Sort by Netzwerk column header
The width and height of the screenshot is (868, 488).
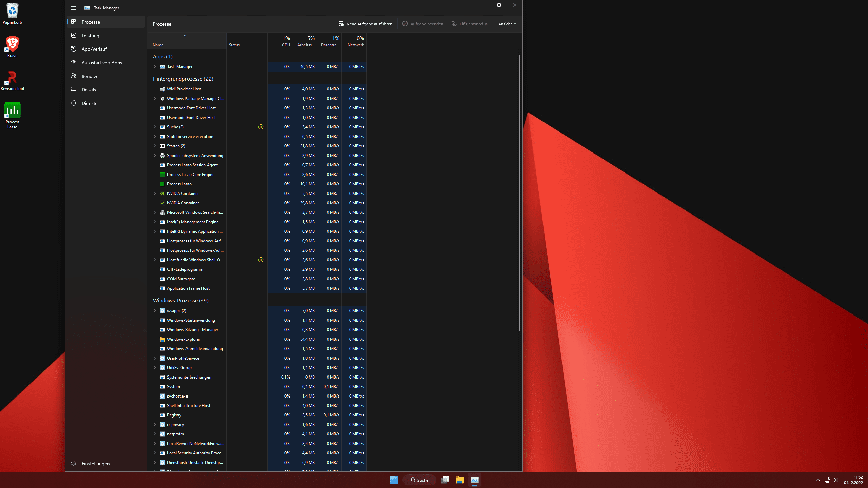pos(354,41)
